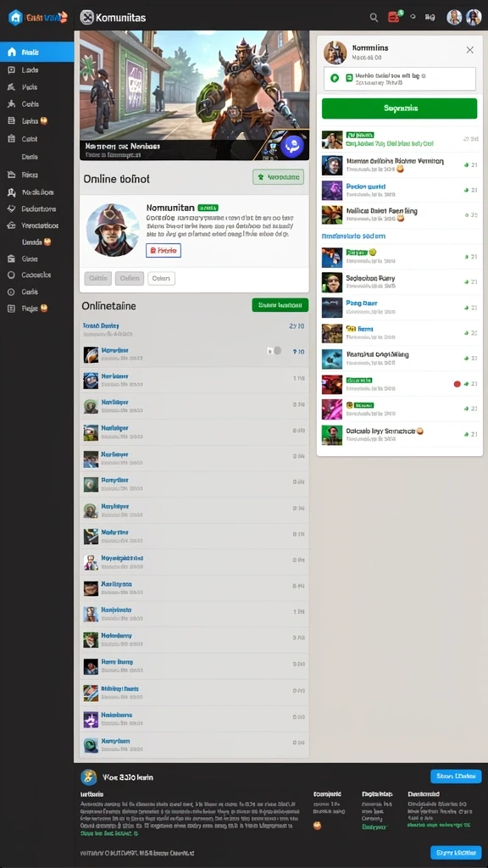Click the blue section heading link in right panel
Viewport: 488px width, 868px height.
coord(353,236)
